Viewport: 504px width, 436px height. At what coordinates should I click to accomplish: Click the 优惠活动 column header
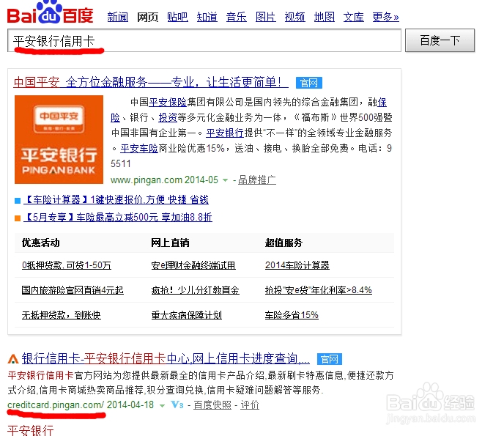pyautogui.click(x=41, y=243)
